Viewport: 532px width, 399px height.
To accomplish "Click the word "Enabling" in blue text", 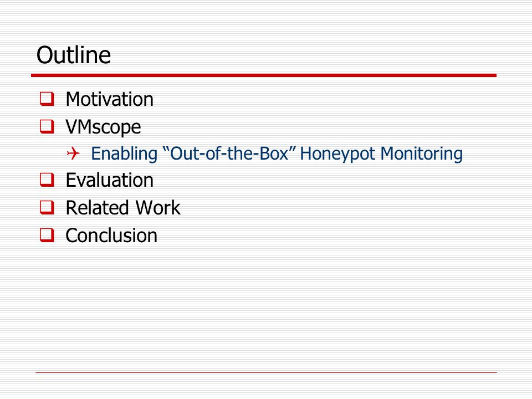I will point(124,154).
